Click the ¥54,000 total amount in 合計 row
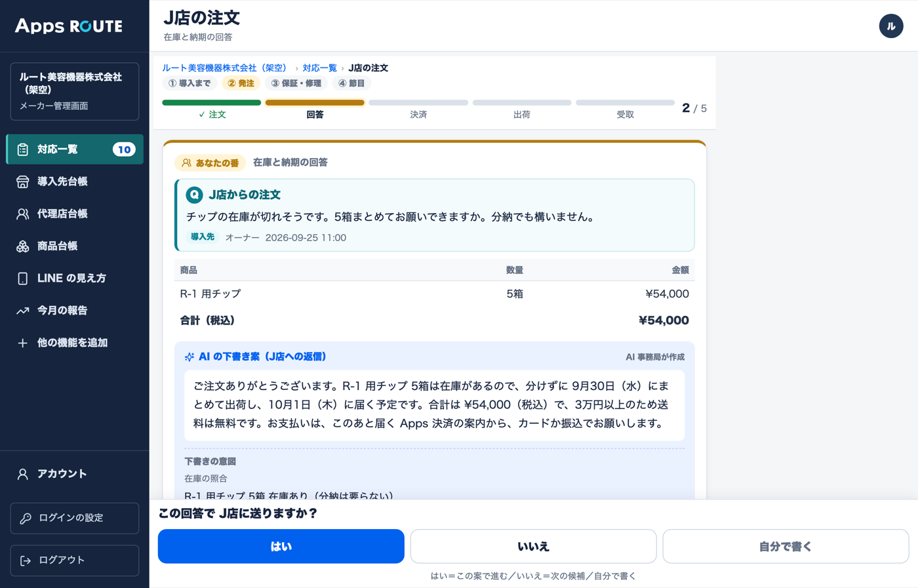 pos(664,321)
